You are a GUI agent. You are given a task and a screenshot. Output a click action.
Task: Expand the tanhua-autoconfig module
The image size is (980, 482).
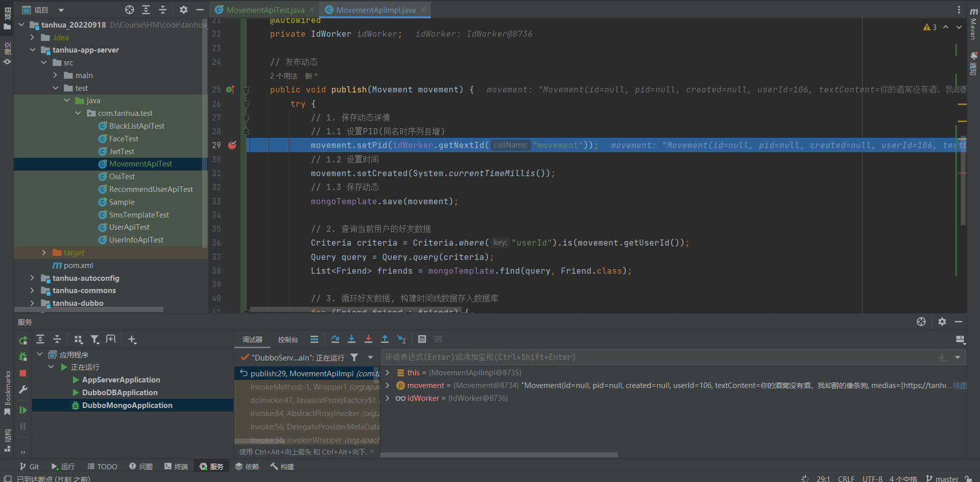(33, 278)
